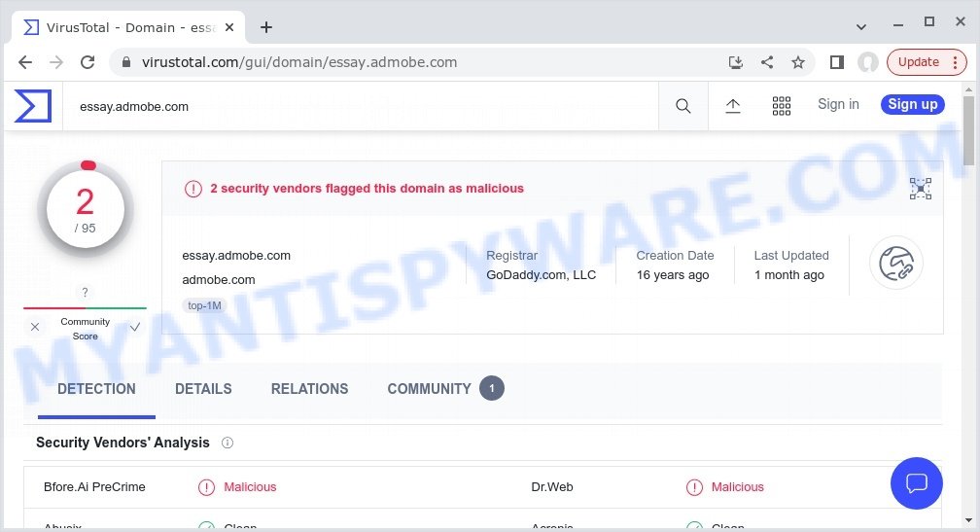Viewport: 980px width, 532px height.
Task: Click the domain globe link icon
Action: coord(896,264)
